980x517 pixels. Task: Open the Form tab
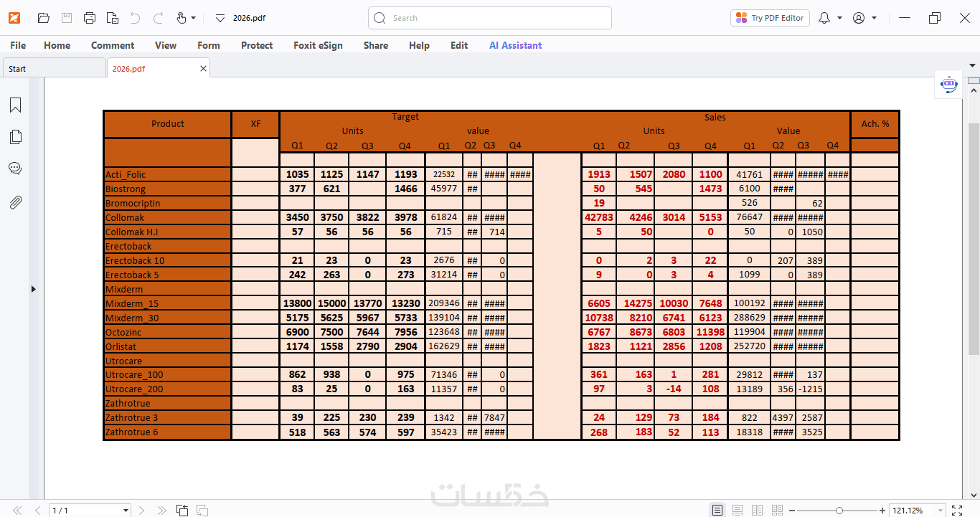209,45
